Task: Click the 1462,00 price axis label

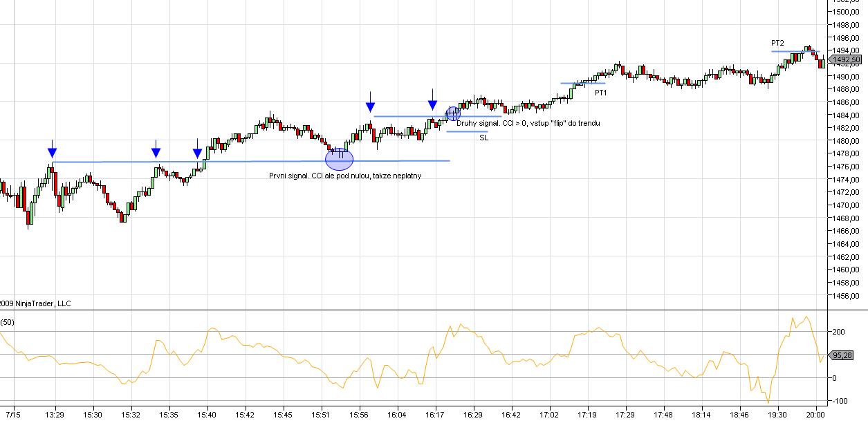Action: [847, 257]
